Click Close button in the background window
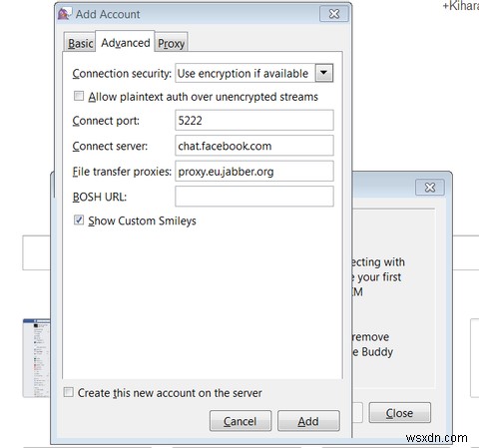Screen dimensions: 479x448 (x=399, y=413)
